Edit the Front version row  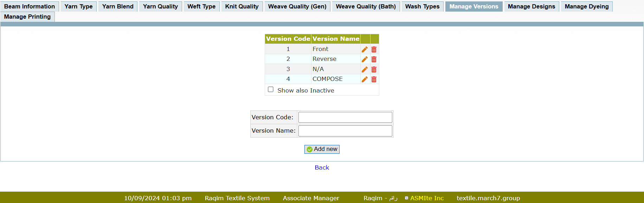click(x=365, y=49)
